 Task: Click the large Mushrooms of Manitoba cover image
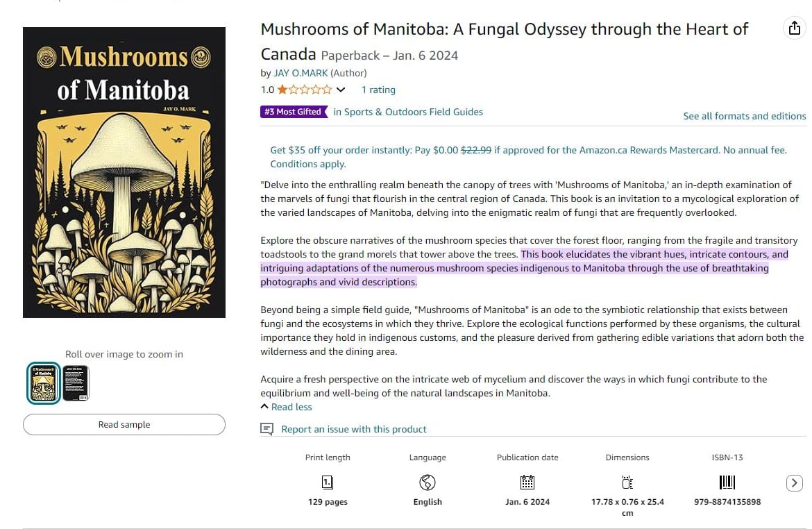tap(124, 172)
